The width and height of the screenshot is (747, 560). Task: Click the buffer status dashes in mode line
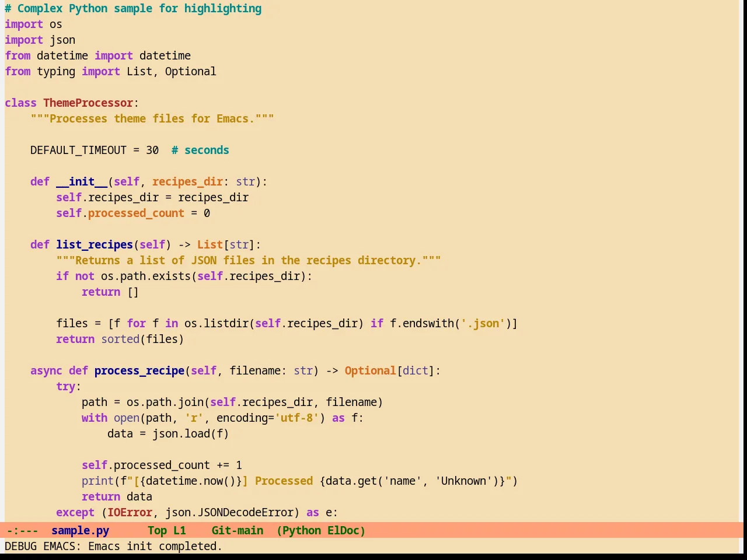(22, 530)
